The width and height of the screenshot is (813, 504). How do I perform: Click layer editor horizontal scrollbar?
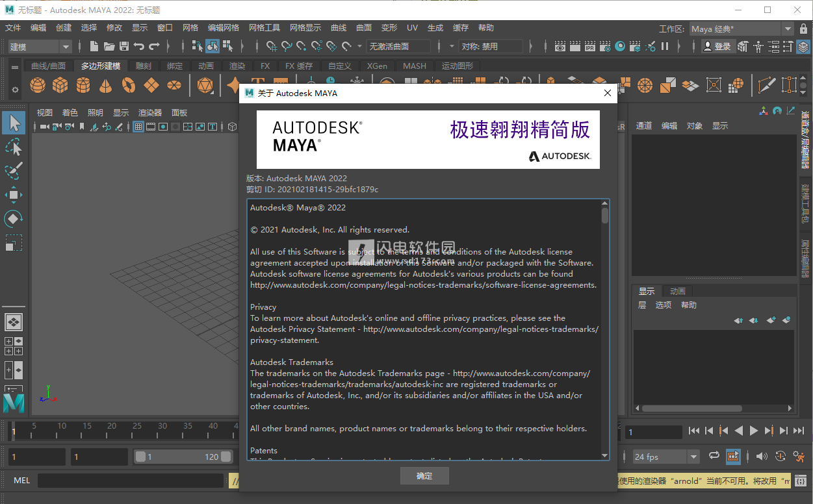(x=692, y=409)
